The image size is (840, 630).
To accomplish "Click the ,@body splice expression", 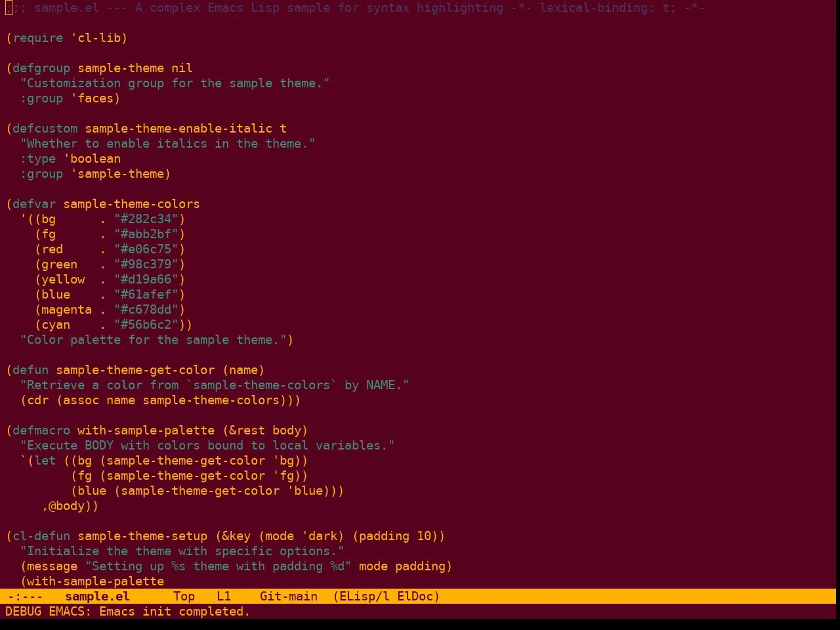I will coord(67,506).
